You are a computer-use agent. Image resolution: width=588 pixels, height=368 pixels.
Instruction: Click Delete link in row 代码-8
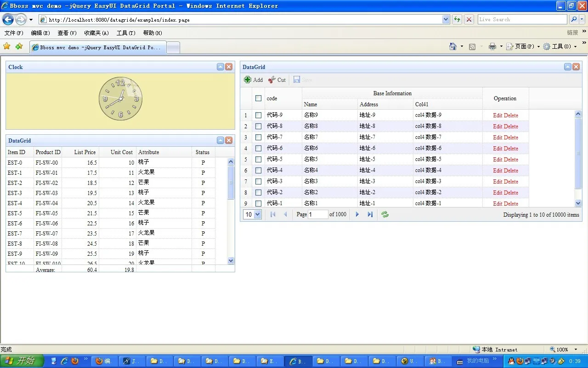(x=511, y=126)
